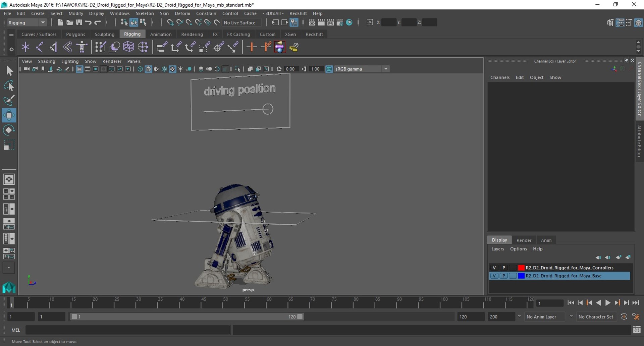Image resolution: width=644 pixels, height=346 pixels.
Task: Select the Scale tool in toolbox
Action: point(9,145)
